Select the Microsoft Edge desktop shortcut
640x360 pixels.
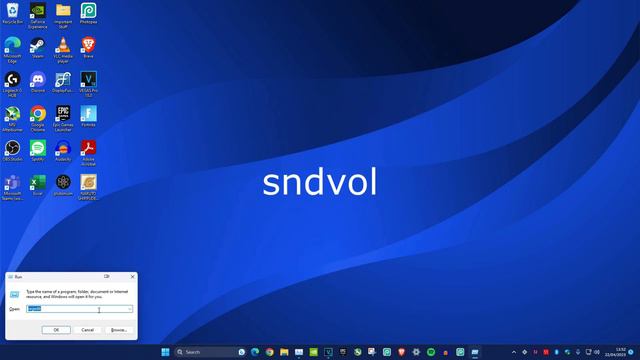coord(12,50)
